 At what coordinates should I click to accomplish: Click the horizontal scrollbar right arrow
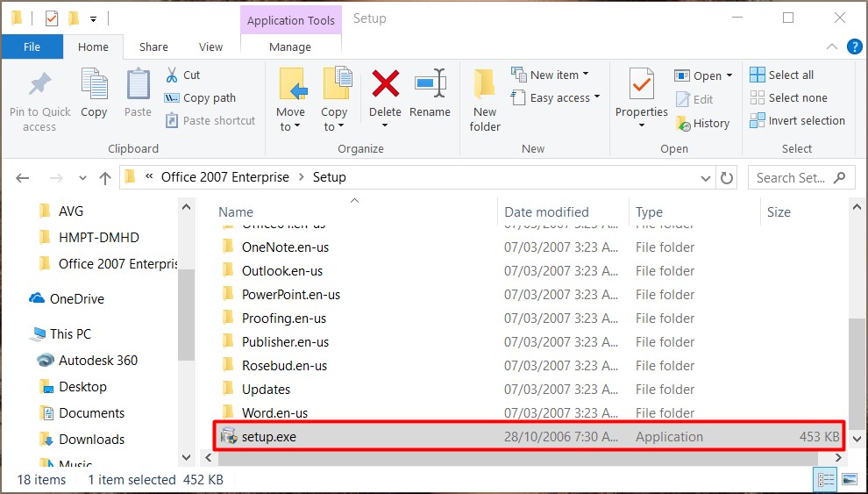(x=839, y=458)
